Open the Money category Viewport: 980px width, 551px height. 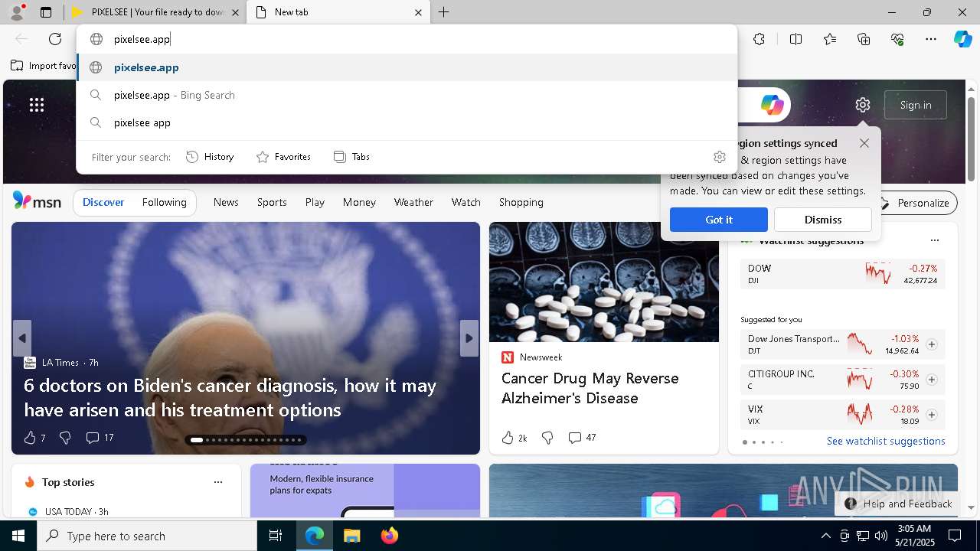click(x=359, y=202)
